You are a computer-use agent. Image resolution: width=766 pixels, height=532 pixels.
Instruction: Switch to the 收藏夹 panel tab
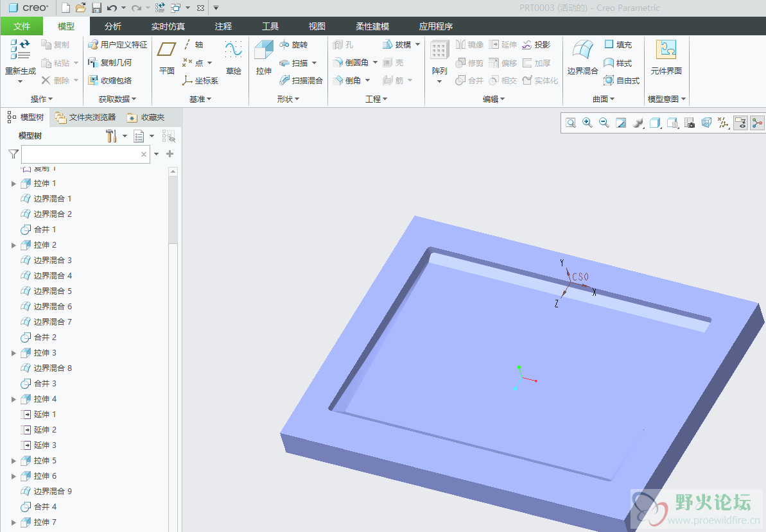coord(146,117)
